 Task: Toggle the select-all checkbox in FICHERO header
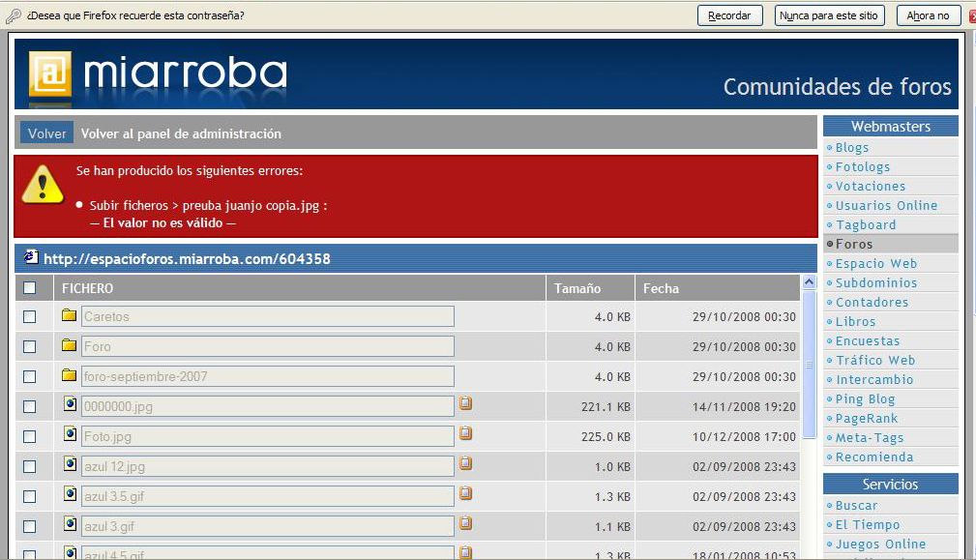[29, 288]
